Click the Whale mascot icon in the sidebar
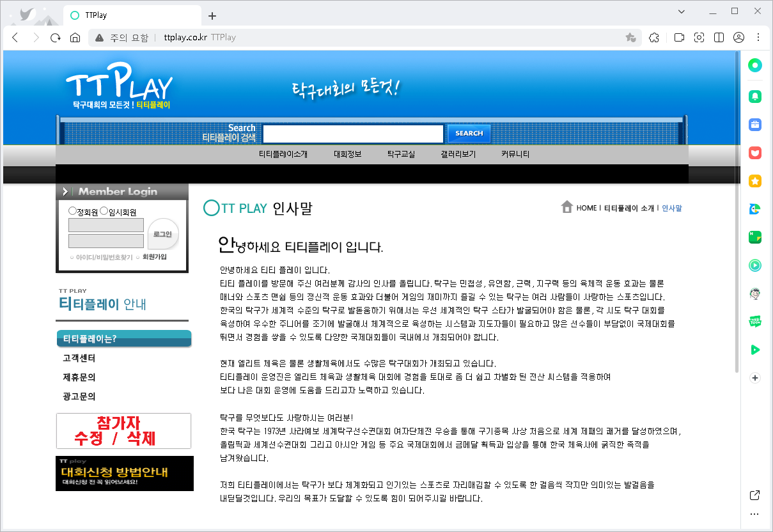This screenshot has height=532, width=773. [754, 293]
